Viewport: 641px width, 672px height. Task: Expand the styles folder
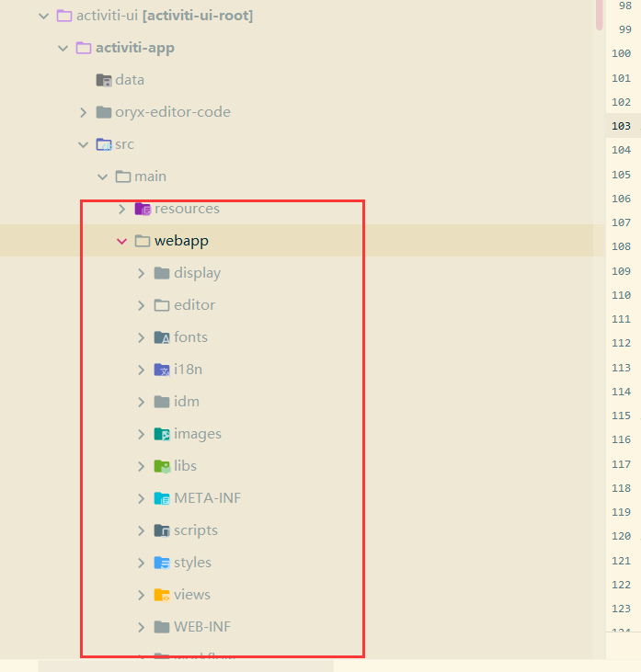[x=141, y=563]
